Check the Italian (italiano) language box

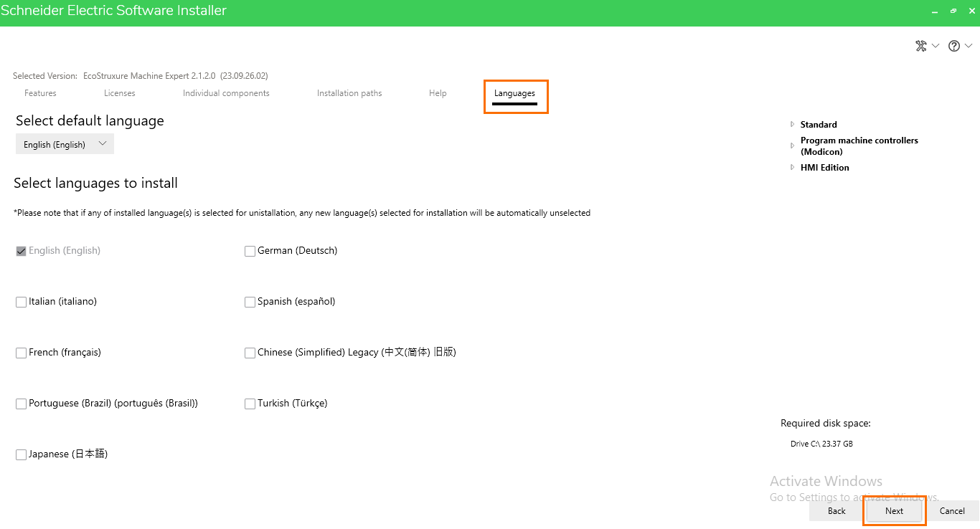click(21, 302)
